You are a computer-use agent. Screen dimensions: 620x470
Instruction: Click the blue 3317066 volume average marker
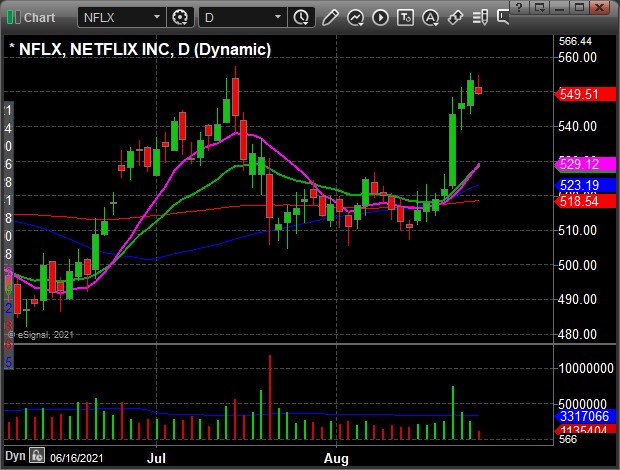586,416
